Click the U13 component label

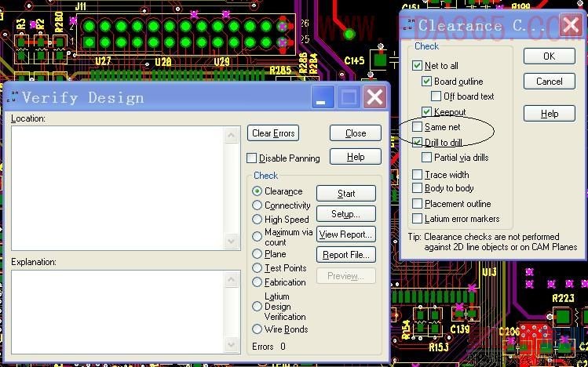click(x=489, y=271)
